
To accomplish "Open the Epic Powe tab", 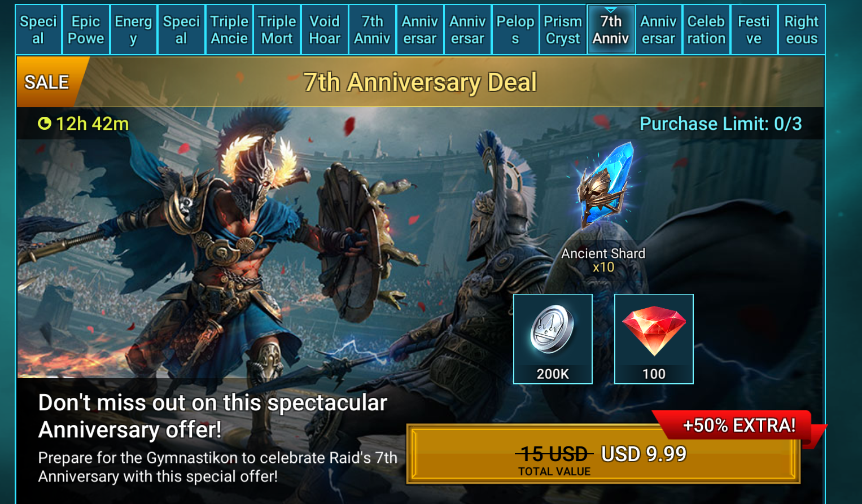I will pyautogui.click(x=86, y=30).
